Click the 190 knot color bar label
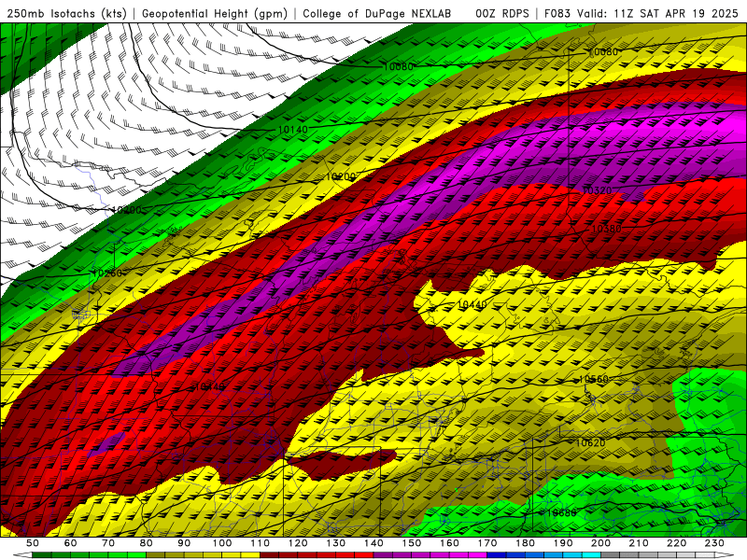This screenshot has height=560, width=747. tap(563, 543)
